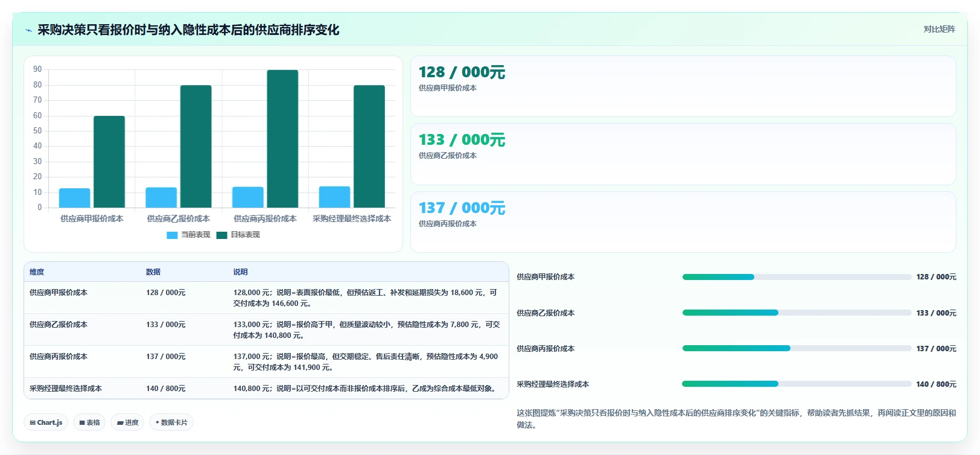
Task: Click the 133 / 000元 data card value
Action: coord(462,140)
